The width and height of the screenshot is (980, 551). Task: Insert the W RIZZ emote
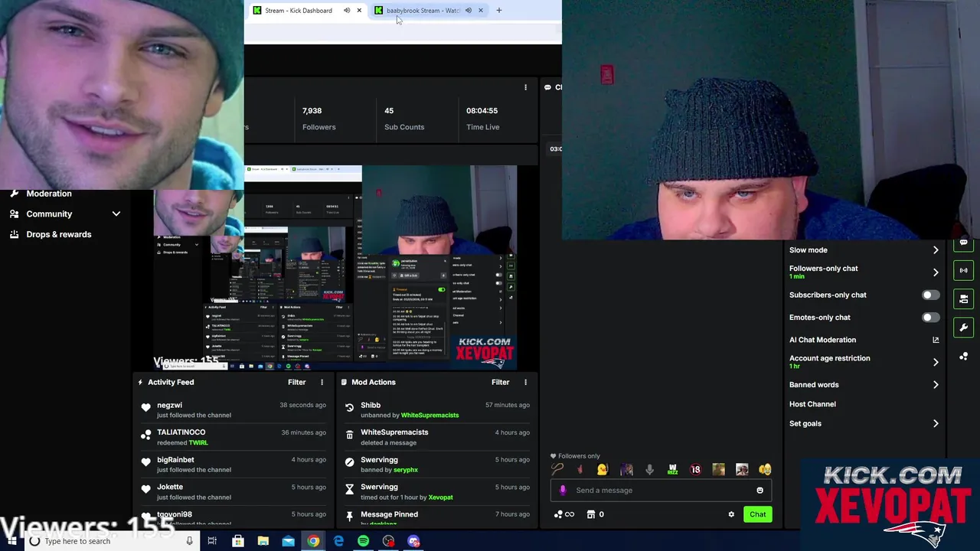[672, 470]
